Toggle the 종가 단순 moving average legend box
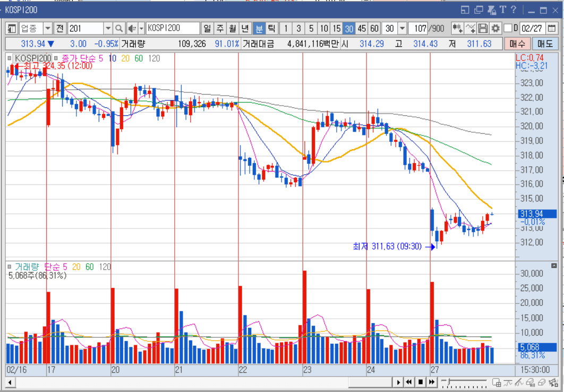Screen dimensions: 564x392 (x=56, y=58)
